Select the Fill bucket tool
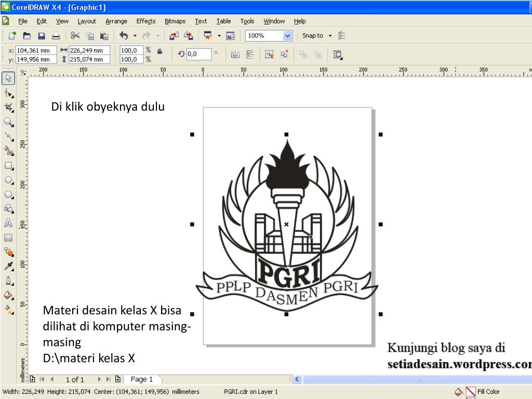The image size is (532, 399). tap(8, 295)
